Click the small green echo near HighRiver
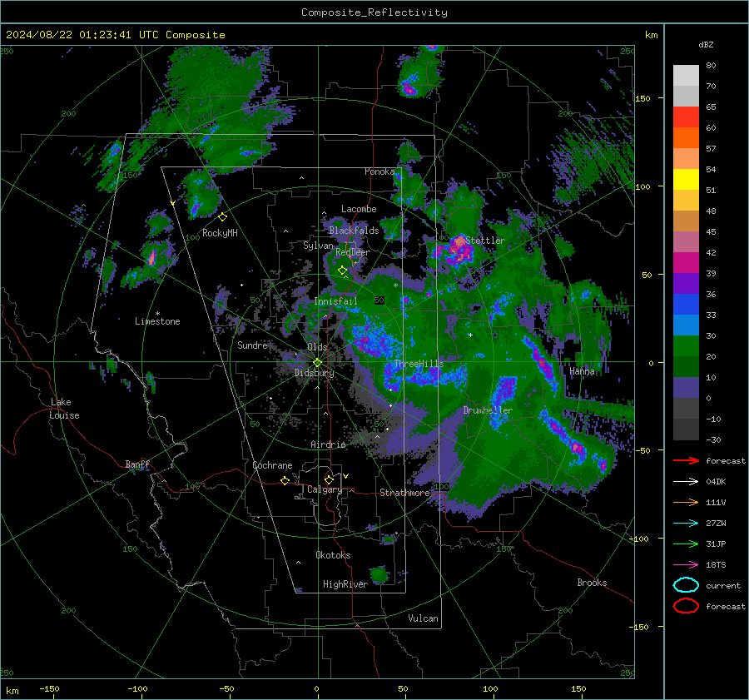Screen dimensions: 749x700 coord(379,574)
